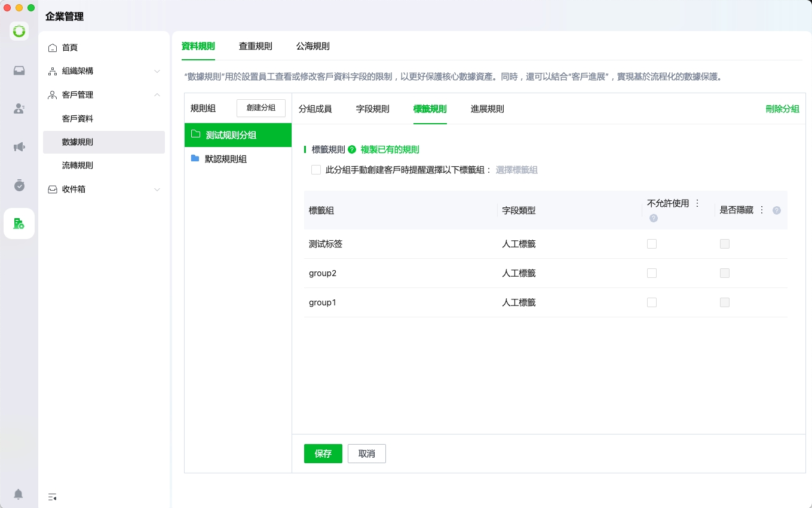Select the 默認規則組 rule group
Image resolution: width=812 pixels, height=508 pixels.
[x=226, y=159]
